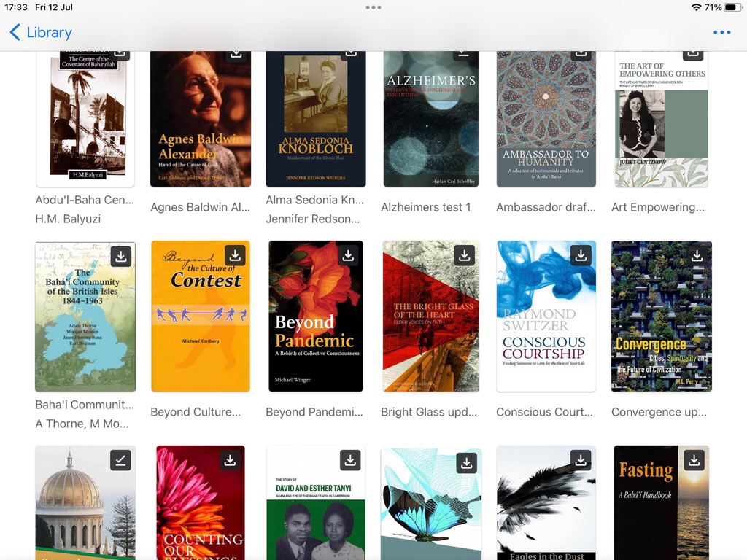
Task: Select title text 'Alzheimers test 1'
Action: (426, 207)
